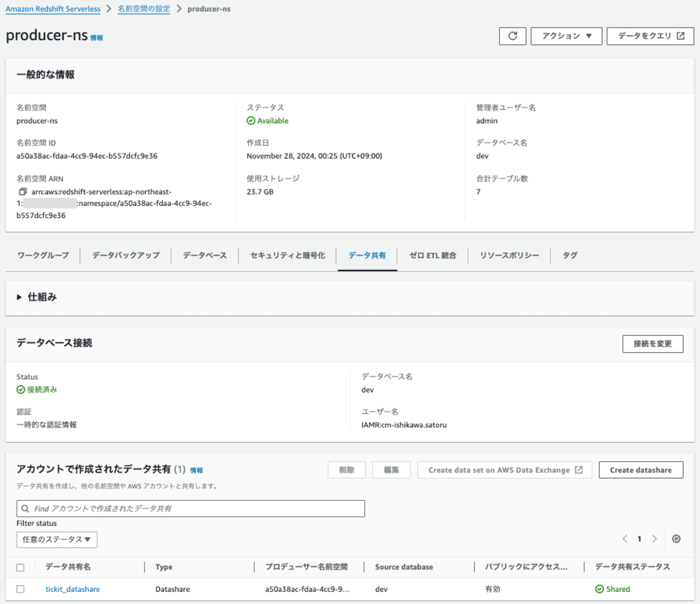The height and width of the screenshot is (604, 700).
Task: Switch to the ワークグループ tab
Action: 43,255
